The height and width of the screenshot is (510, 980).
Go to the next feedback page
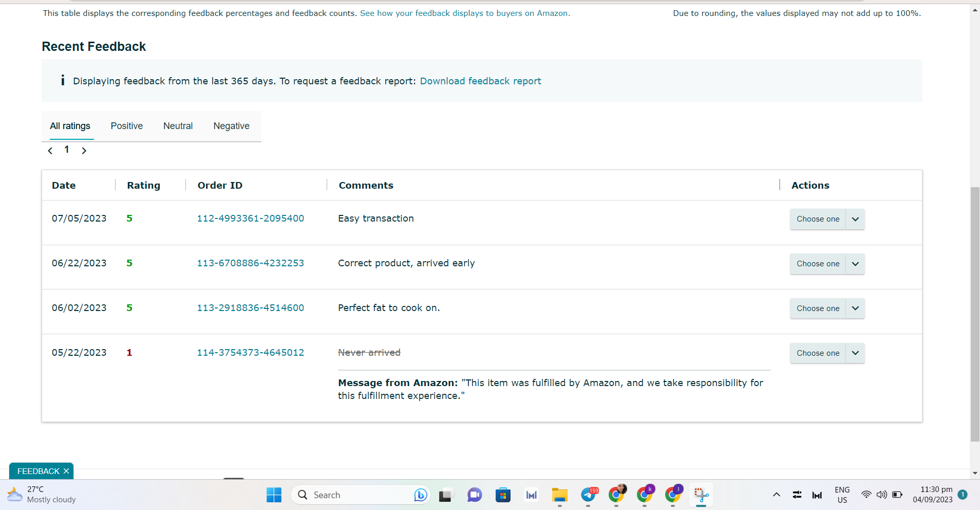pyautogui.click(x=84, y=151)
